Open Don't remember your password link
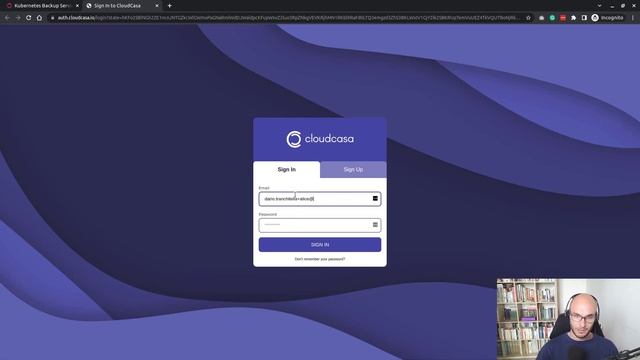 tap(320, 259)
